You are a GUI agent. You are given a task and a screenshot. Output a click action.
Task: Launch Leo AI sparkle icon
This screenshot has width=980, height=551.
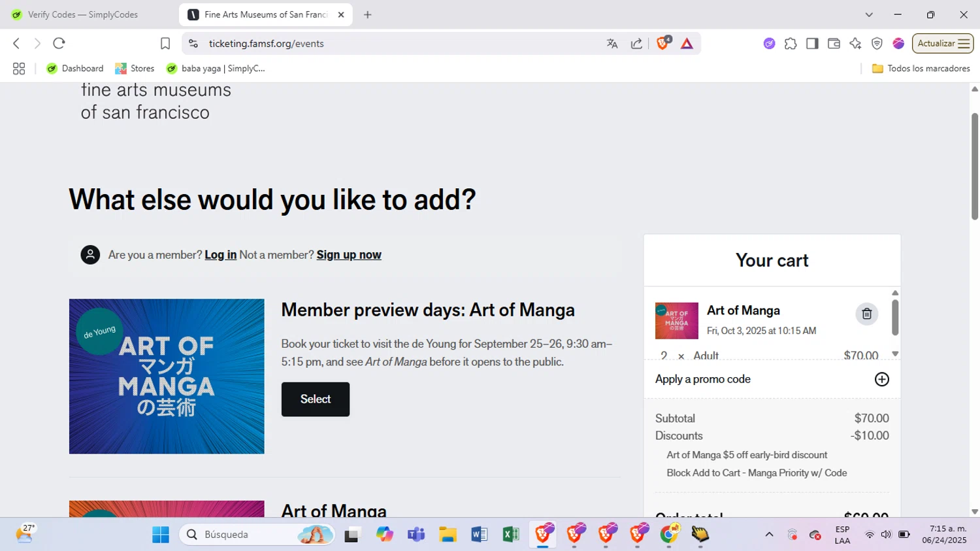tap(855, 44)
